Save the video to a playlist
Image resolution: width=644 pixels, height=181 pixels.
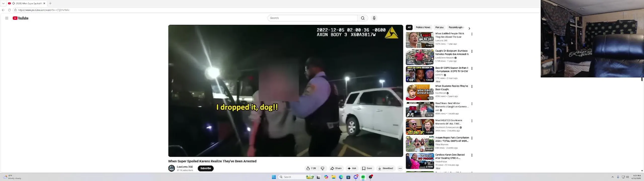pyautogui.click(x=367, y=168)
